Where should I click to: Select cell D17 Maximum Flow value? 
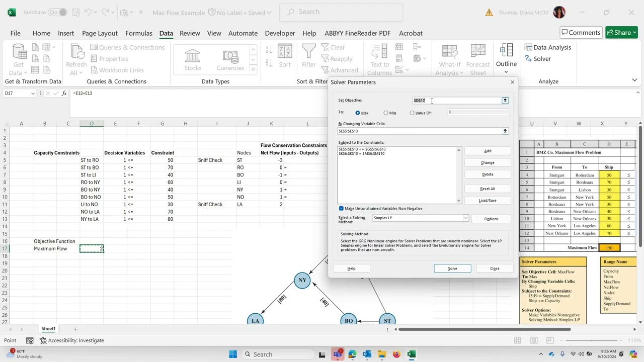coord(92,249)
